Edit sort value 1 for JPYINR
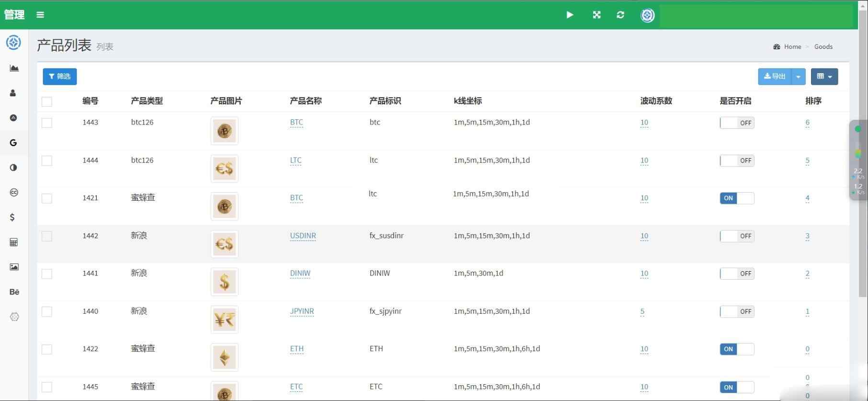Screen dimensions: 868x401 (807, 311)
